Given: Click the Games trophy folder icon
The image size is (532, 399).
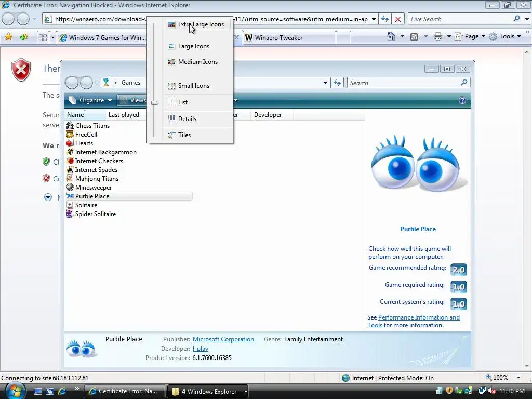Looking at the screenshot, I should (107, 82).
